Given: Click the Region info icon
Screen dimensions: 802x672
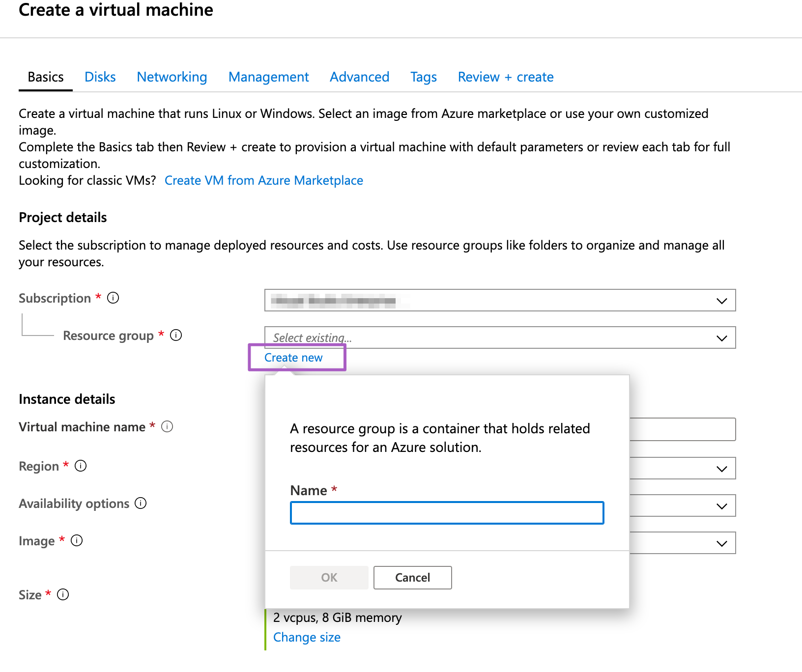Looking at the screenshot, I should [x=81, y=466].
